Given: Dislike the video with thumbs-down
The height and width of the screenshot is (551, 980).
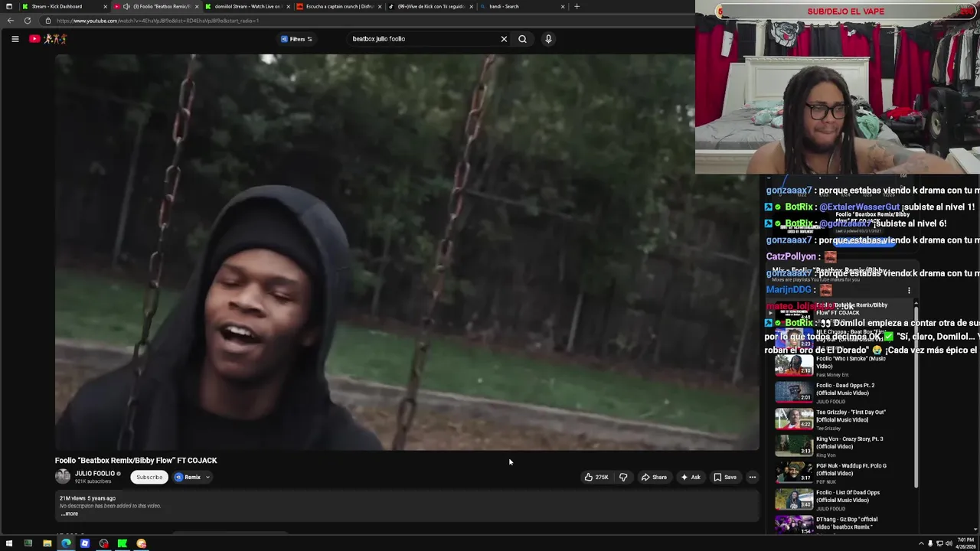Looking at the screenshot, I should point(623,478).
